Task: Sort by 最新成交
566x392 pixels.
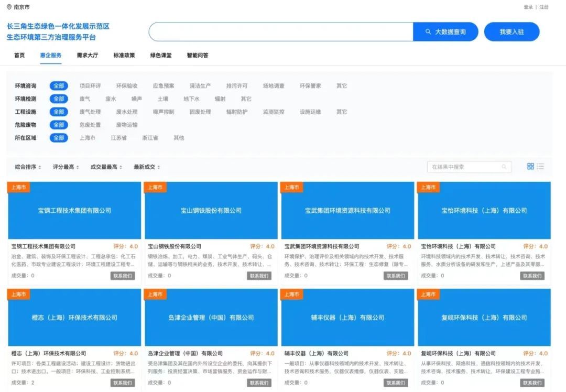Action: click(x=147, y=167)
